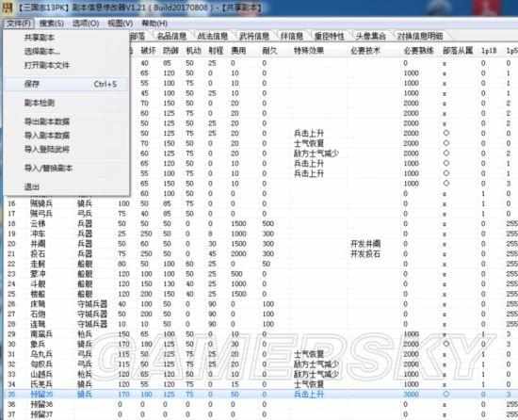Select the 冲车 row name
The image size is (518, 420).
pos(38,234)
